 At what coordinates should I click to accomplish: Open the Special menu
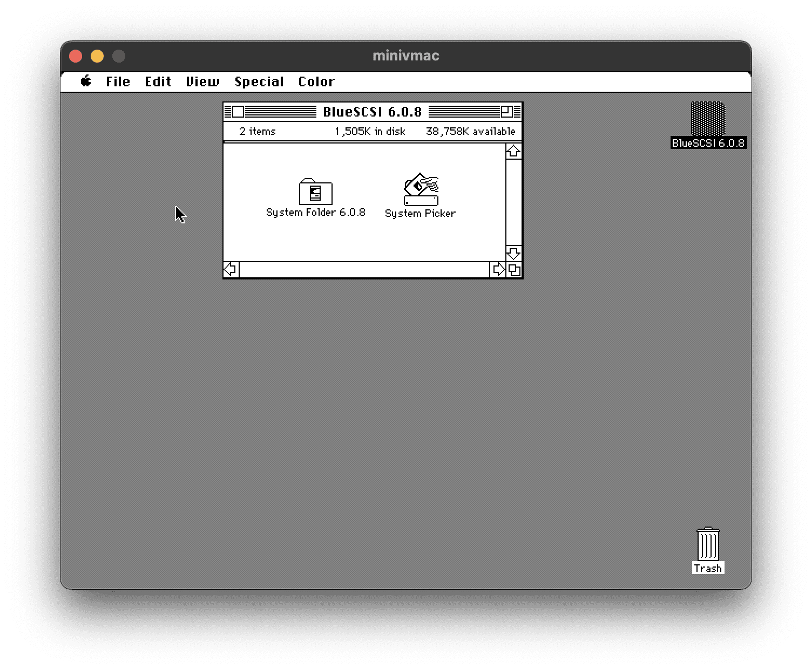(x=259, y=81)
